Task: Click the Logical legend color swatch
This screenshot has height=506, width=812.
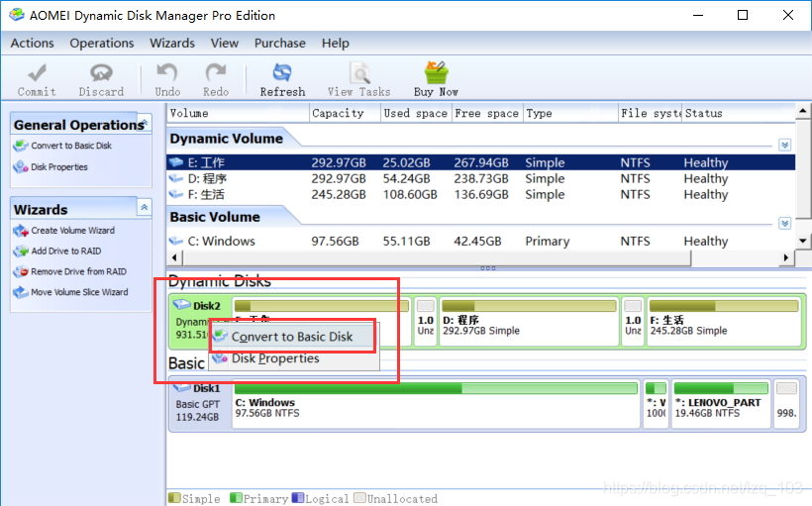Action: point(298,498)
